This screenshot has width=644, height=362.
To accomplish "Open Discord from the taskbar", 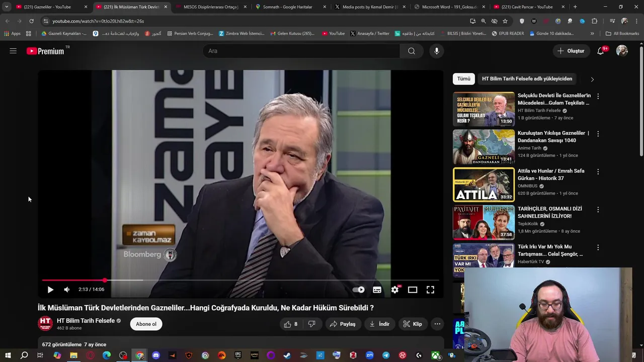I will (156, 355).
